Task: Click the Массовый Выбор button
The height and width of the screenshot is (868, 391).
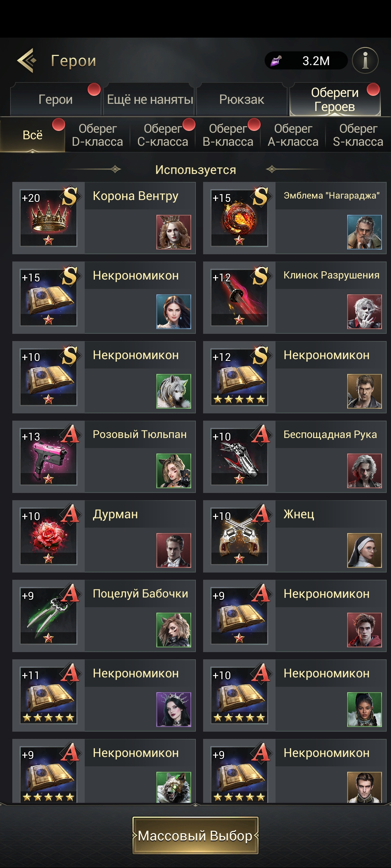Action: (195, 835)
